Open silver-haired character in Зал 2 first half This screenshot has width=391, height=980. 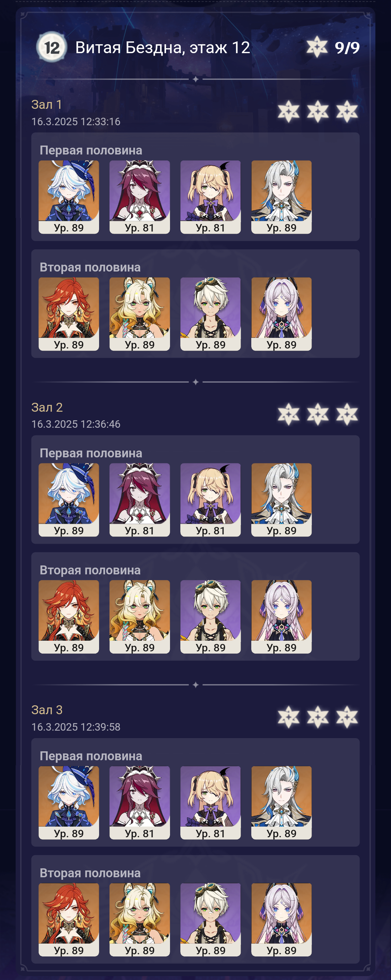(x=281, y=499)
